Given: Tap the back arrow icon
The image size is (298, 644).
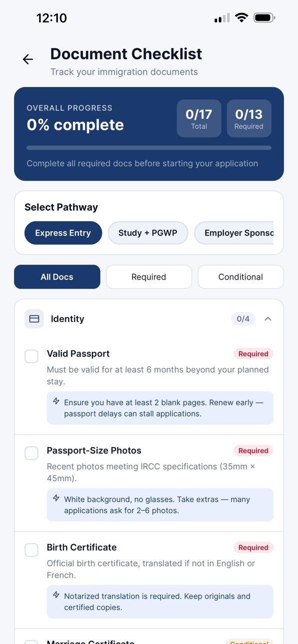Looking at the screenshot, I should pos(28,59).
